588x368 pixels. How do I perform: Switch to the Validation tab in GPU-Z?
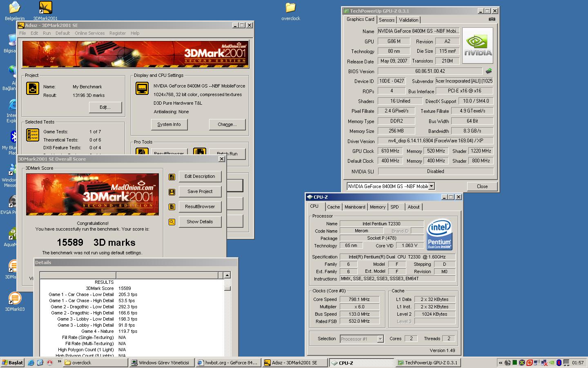pos(409,20)
